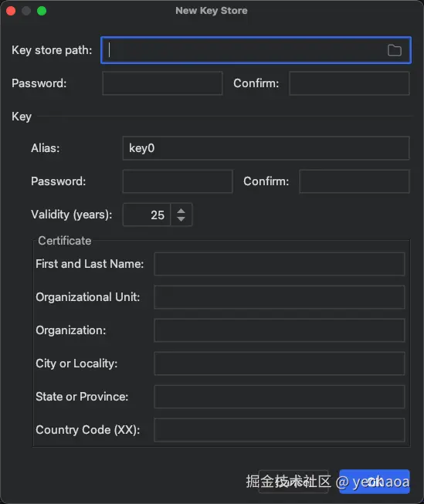
Task: Open the folder browser for key store path
Action: point(394,50)
